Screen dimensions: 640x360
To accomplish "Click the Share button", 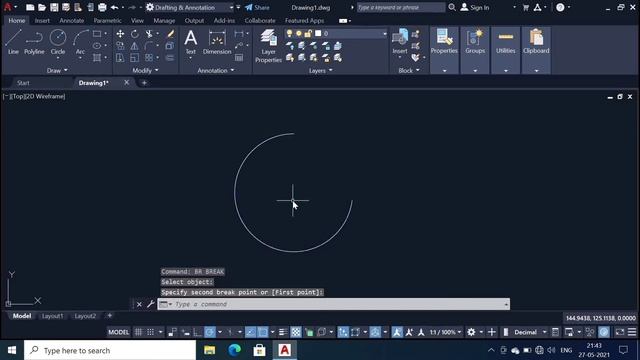I will (x=257, y=7).
